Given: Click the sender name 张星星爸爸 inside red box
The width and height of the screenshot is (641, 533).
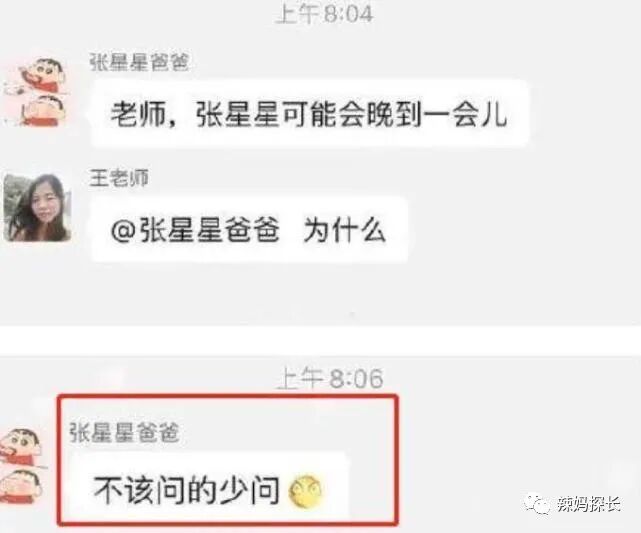Looking at the screenshot, I should (124, 432).
